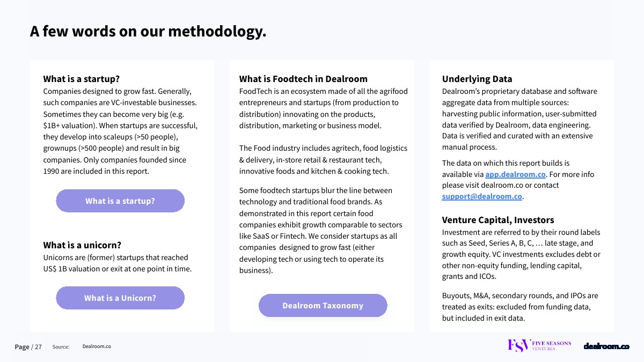
Task: Click the support@dealroom.co email link
Action: (x=482, y=196)
